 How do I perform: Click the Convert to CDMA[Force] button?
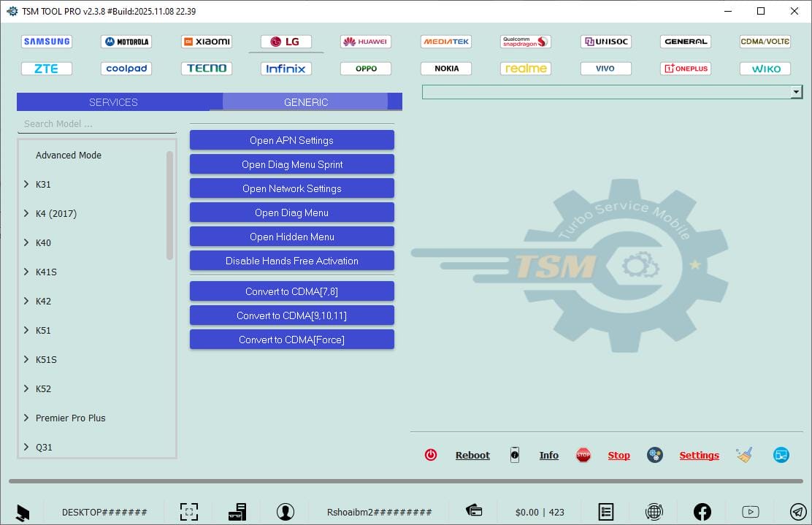tap(291, 339)
